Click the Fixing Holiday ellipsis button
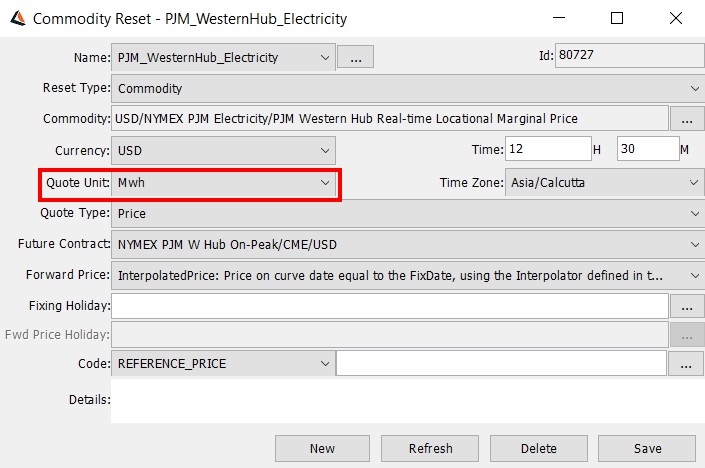 [x=687, y=306]
